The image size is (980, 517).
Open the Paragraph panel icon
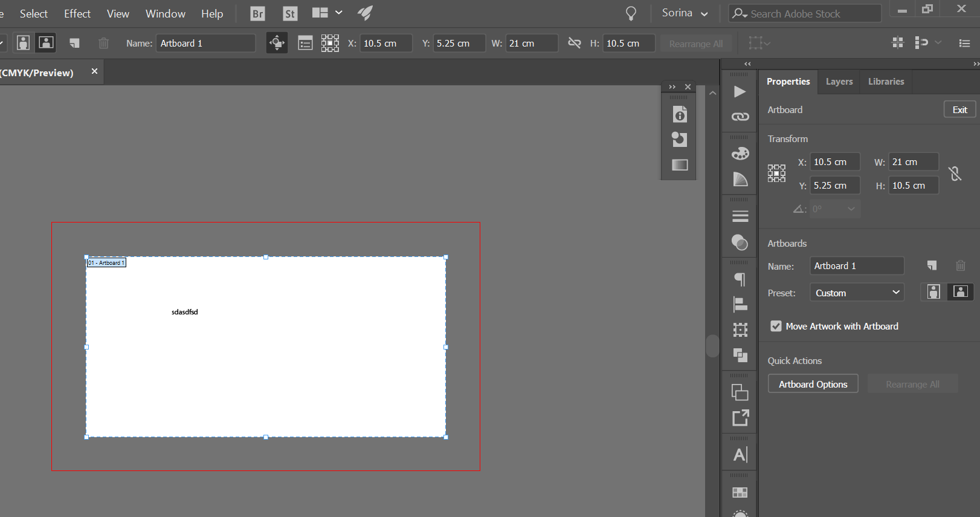(740, 279)
